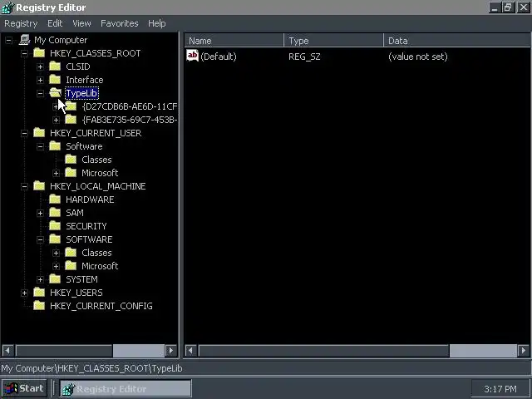Click the TypeLib key label
This screenshot has width=532, height=399.
[81, 93]
